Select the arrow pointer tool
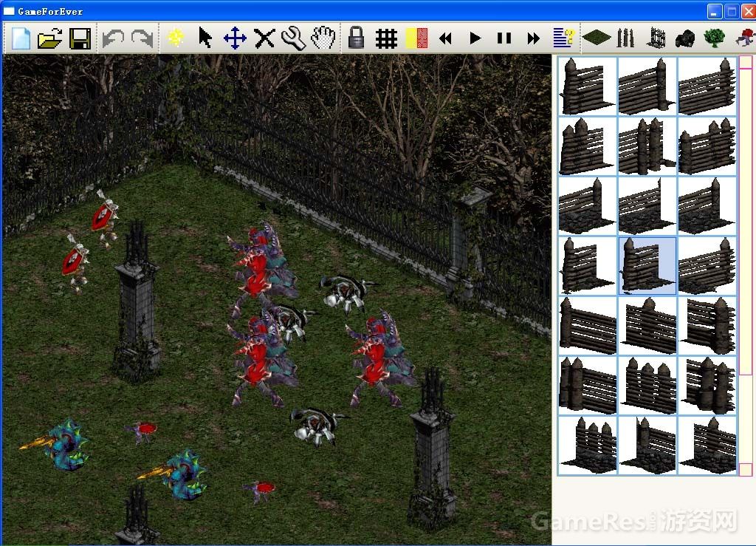Screen dimensions: 756x546 pyautogui.click(x=205, y=38)
